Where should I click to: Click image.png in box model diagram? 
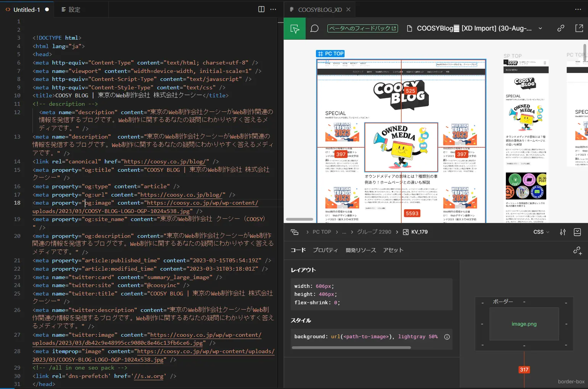pos(524,324)
